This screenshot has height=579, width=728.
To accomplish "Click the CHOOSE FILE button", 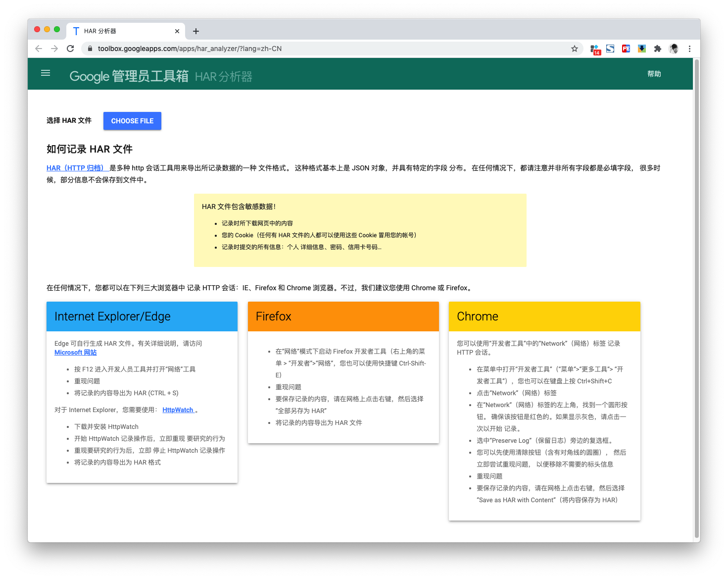I will pos(132,121).
